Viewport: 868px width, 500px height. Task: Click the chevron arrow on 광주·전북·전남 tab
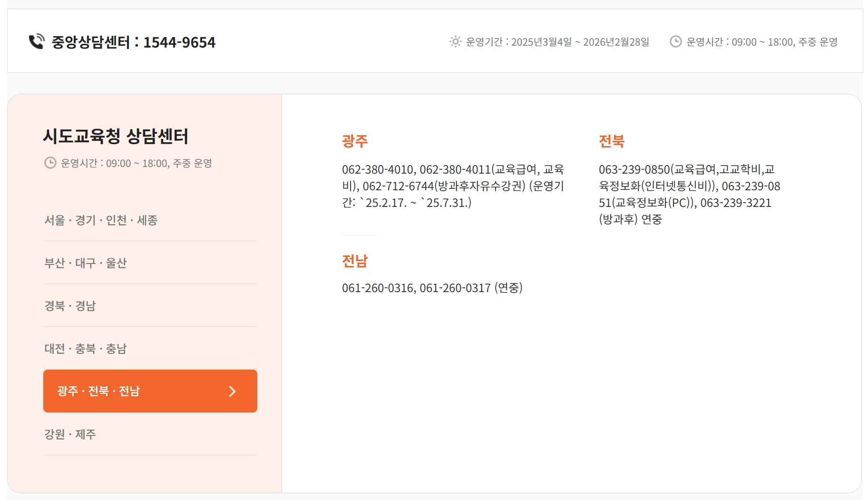click(x=232, y=391)
